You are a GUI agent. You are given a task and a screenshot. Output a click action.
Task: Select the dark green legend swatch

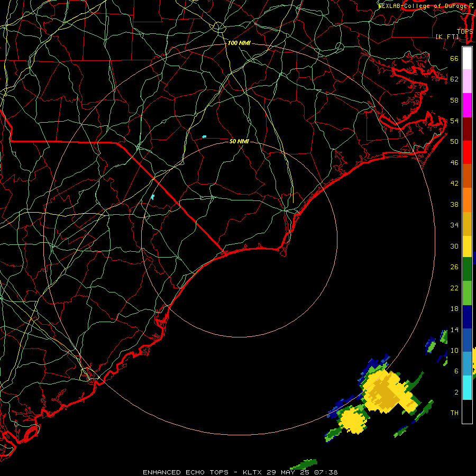(467, 269)
